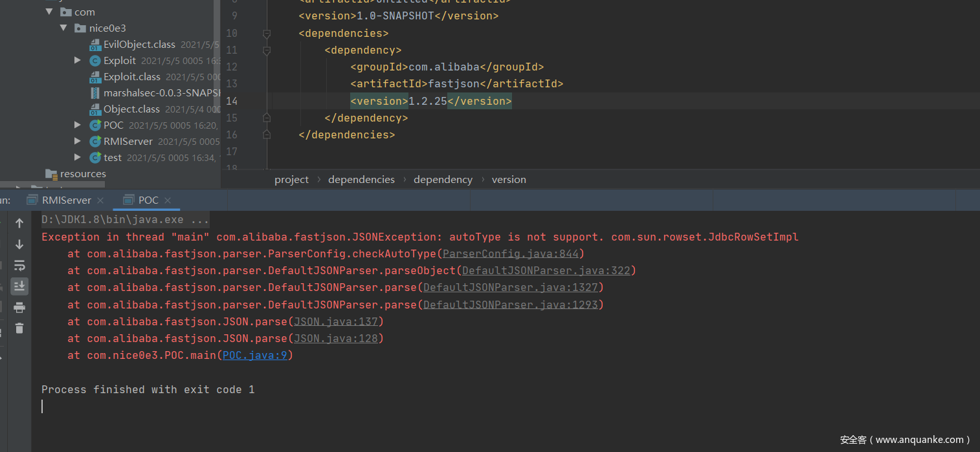Screen dimensions: 980x452
Task: Toggle Scroll to End console button
Action: point(19,286)
